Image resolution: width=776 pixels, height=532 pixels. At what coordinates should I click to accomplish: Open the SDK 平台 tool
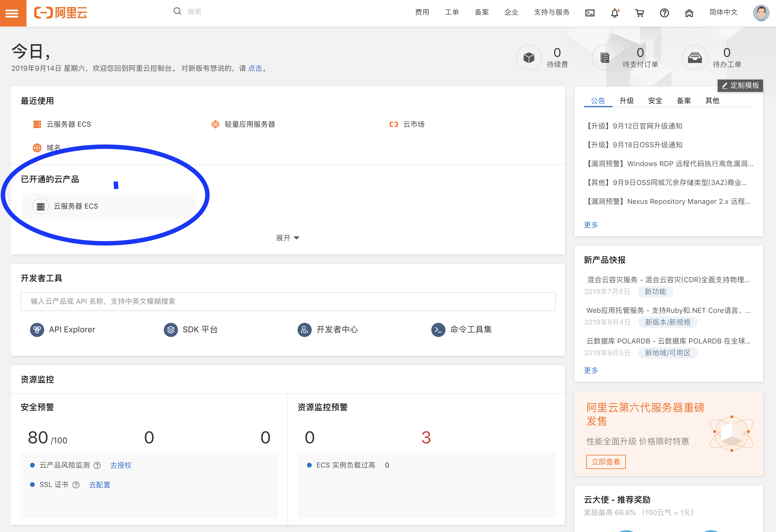pyautogui.click(x=201, y=329)
